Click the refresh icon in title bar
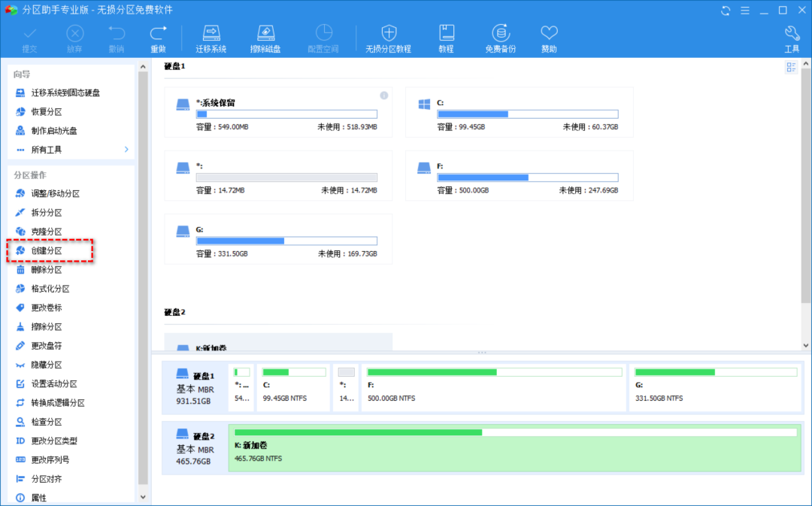This screenshot has width=812, height=506. point(726,11)
